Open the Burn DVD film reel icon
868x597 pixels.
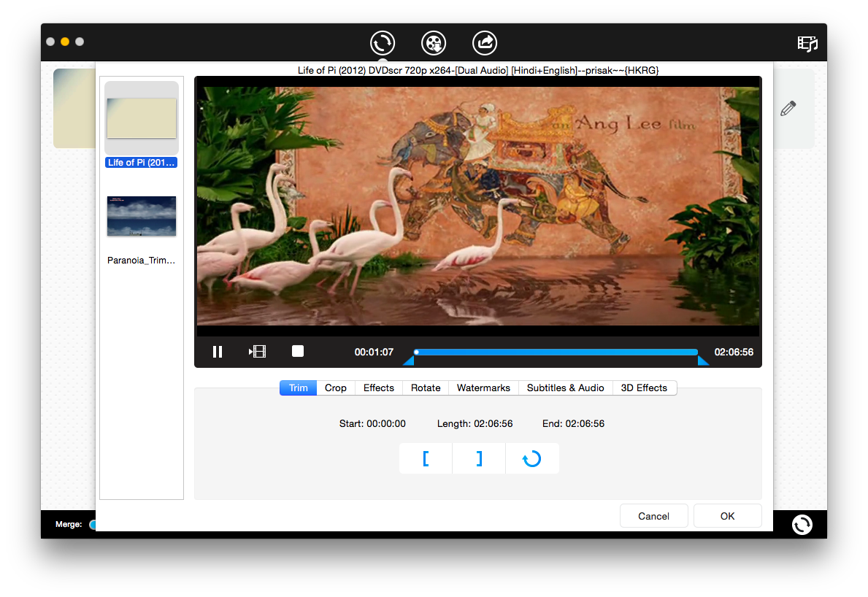click(434, 42)
